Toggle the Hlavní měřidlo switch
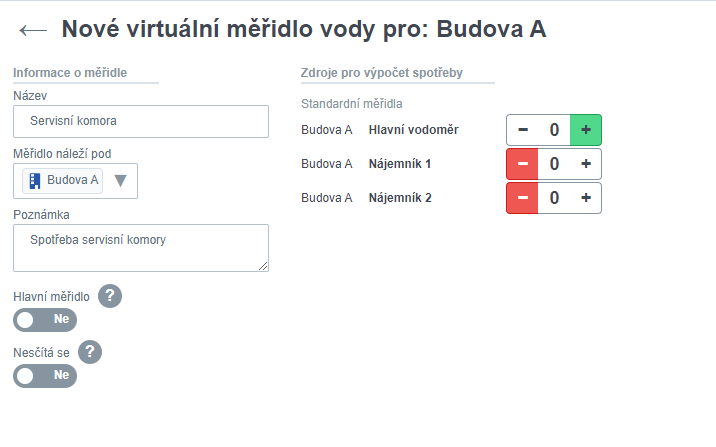This screenshot has width=716, height=447. [45, 320]
